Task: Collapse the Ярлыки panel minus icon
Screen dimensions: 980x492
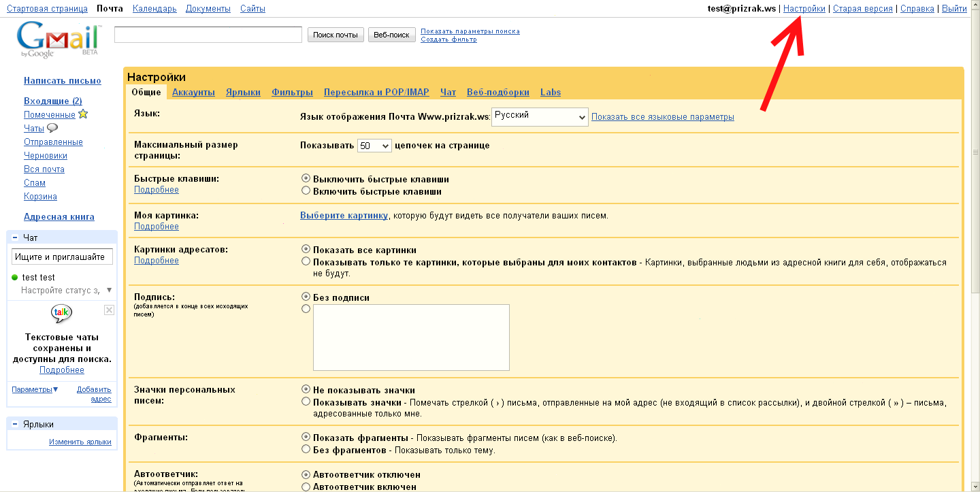Action: click(x=15, y=424)
